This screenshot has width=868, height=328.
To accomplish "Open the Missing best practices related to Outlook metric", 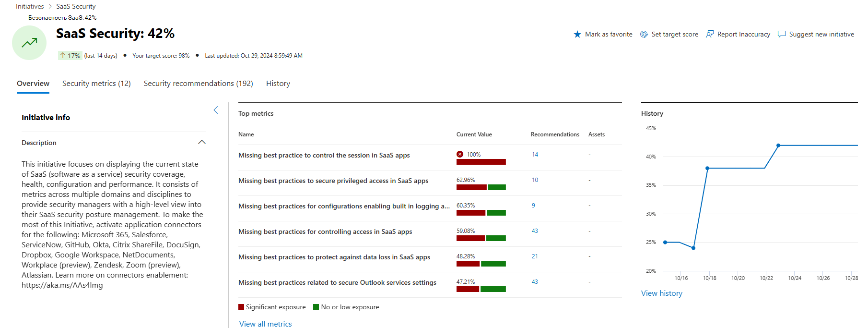I will point(337,282).
